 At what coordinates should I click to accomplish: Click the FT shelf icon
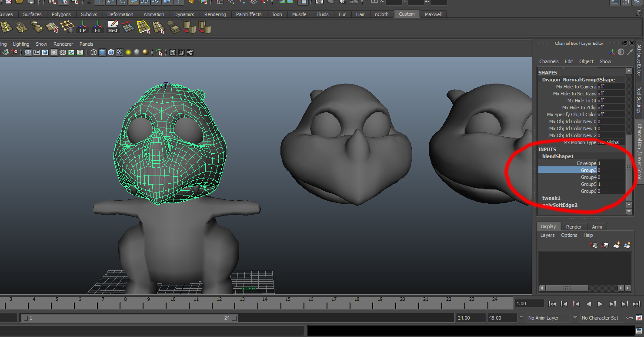[98, 27]
